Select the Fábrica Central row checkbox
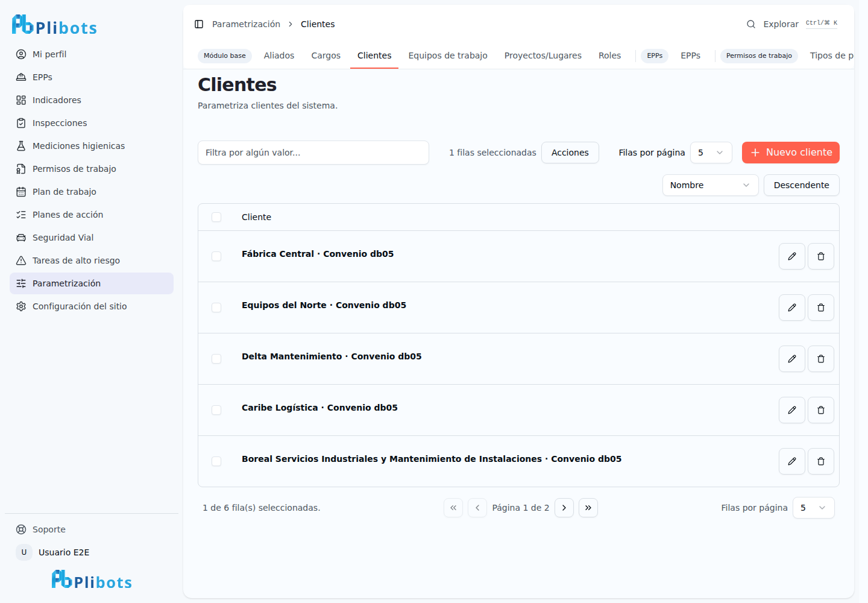This screenshot has width=868, height=603. pyautogui.click(x=216, y=256)
